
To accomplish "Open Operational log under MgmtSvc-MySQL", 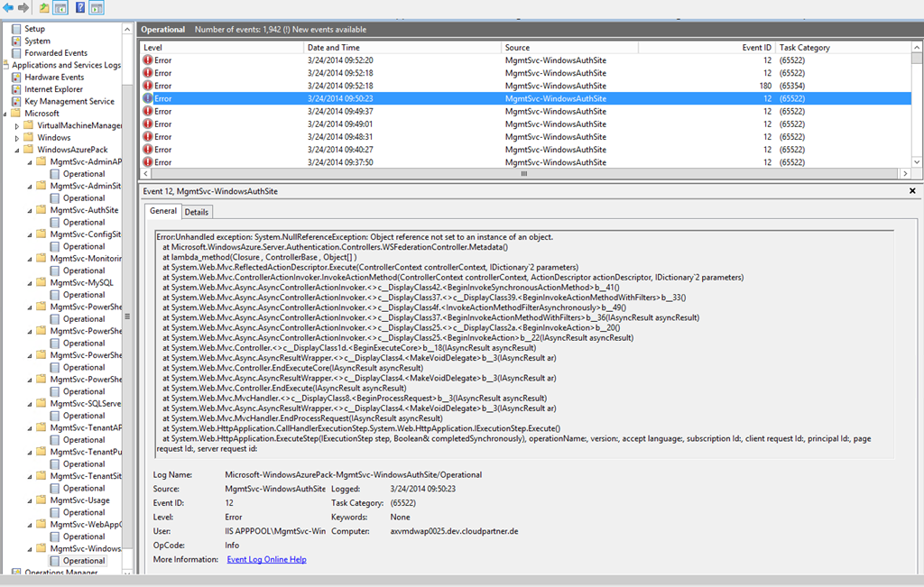I will [x=84, y=295].
